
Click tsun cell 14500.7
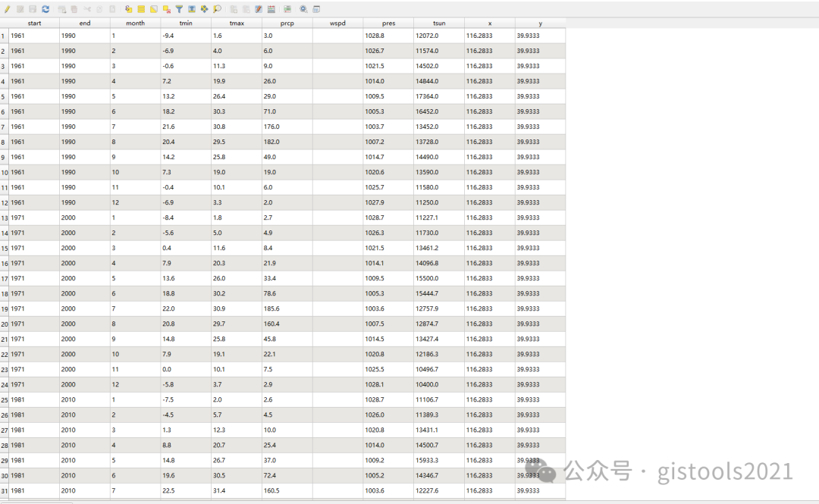click(x=439, y=445)
